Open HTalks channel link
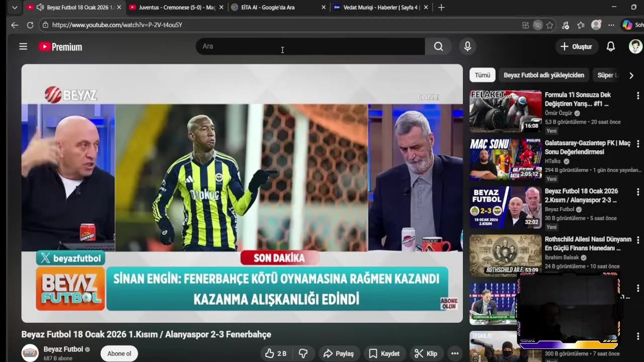 click(552, 161)
